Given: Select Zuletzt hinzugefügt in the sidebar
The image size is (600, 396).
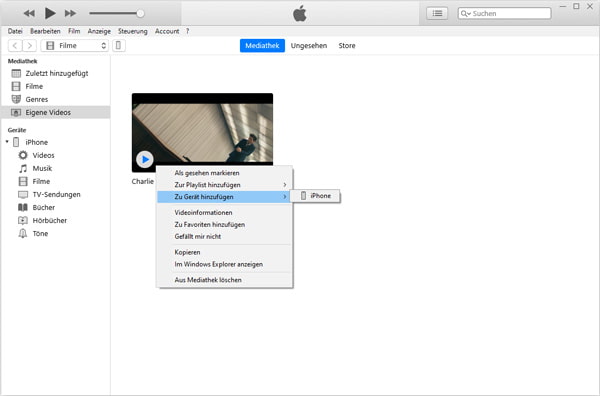Looking at the screenshot, I should [x=55, y=73].
